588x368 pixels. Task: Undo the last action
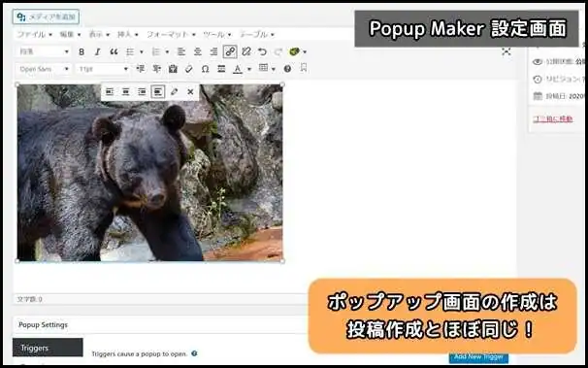[263, 51]
